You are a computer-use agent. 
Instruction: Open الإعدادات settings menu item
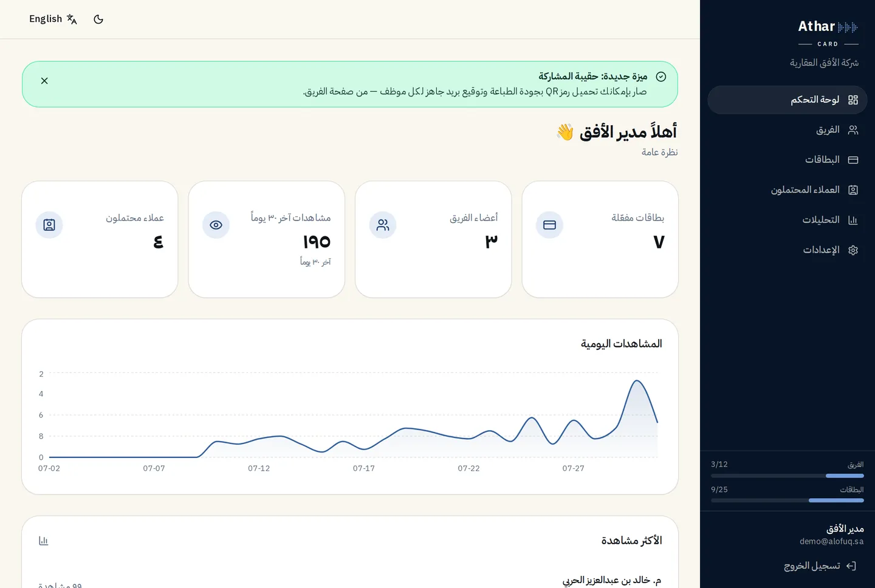pyautogui.click(x=787, y=250)
